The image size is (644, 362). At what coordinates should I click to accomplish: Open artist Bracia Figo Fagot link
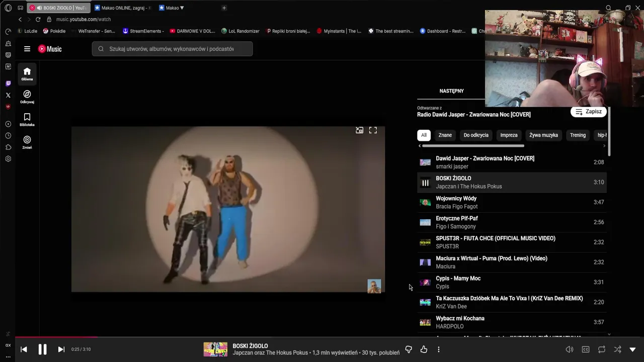[456, 207]
